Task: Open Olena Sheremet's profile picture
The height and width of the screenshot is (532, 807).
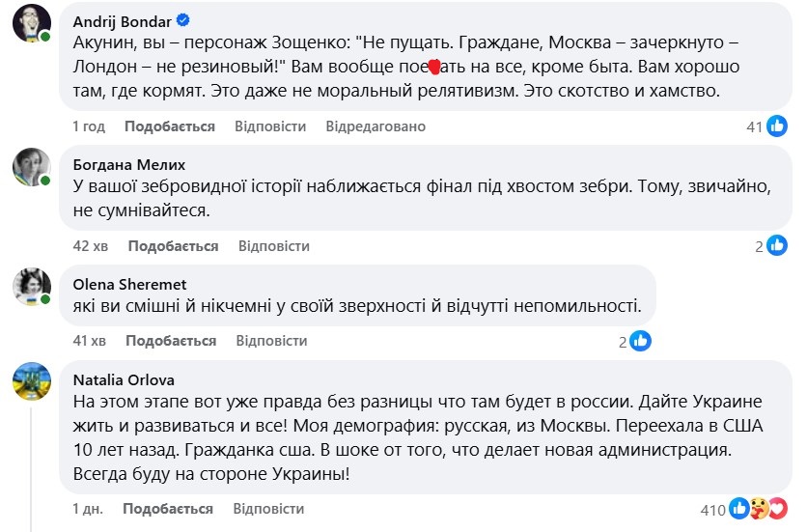Action: pyautogui.click(x=32, y=286)
